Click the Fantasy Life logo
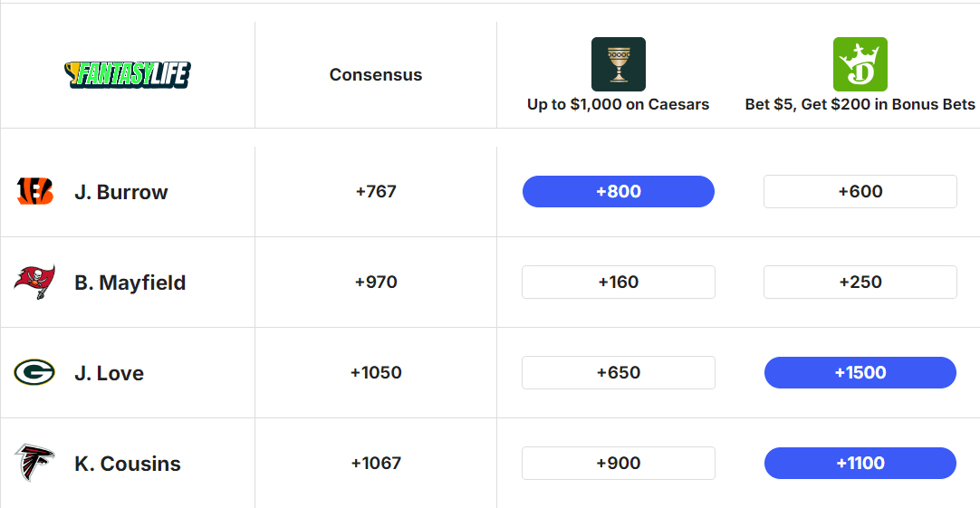The image size is (980, 508). 128,74
